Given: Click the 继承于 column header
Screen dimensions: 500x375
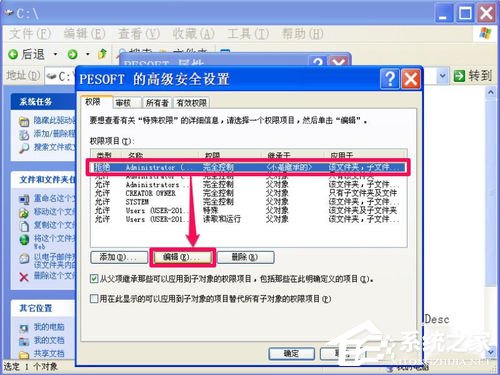Looking at the screenshot, I should 293,154.
